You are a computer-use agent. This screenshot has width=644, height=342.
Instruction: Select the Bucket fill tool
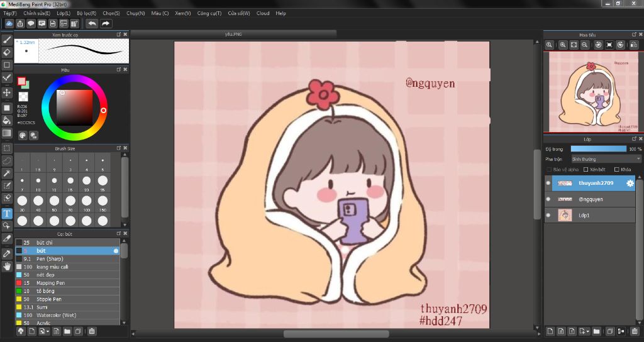click(6, 120)
